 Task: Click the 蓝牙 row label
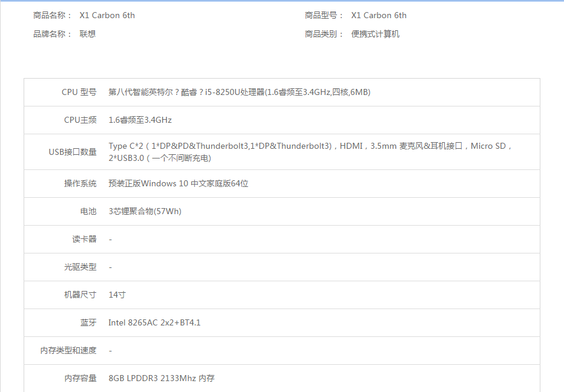coord(88,323)
